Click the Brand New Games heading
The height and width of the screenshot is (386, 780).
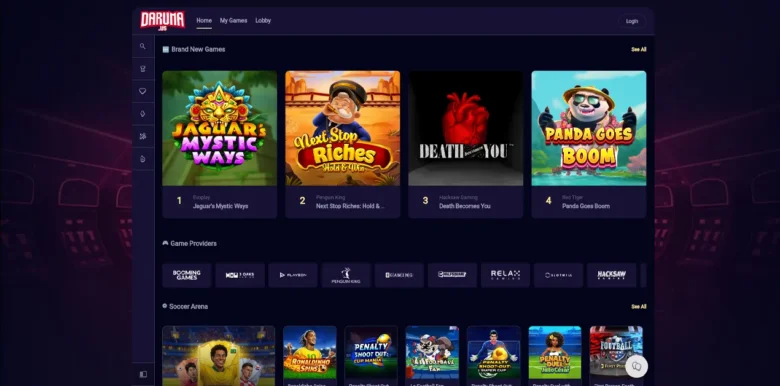coord(198,50)
